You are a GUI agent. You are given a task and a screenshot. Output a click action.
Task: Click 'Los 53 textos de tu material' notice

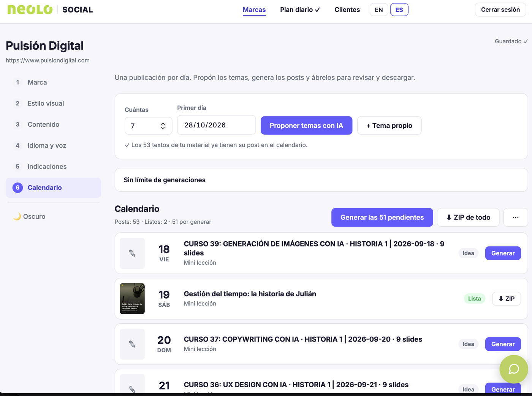coord(216,145)
